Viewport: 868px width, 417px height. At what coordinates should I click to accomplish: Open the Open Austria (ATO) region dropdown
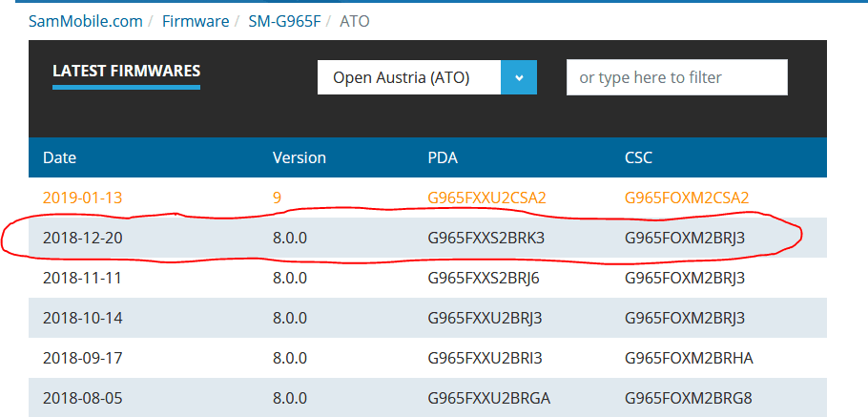tap(426, 77)
